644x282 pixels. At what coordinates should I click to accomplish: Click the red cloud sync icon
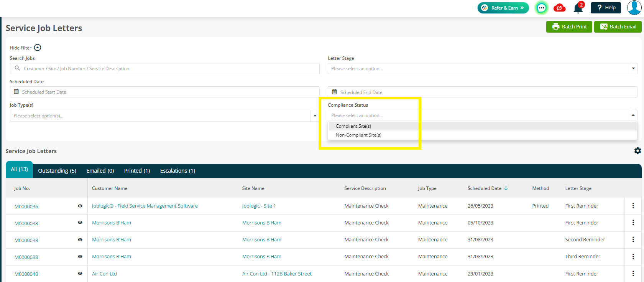[560, 8]
